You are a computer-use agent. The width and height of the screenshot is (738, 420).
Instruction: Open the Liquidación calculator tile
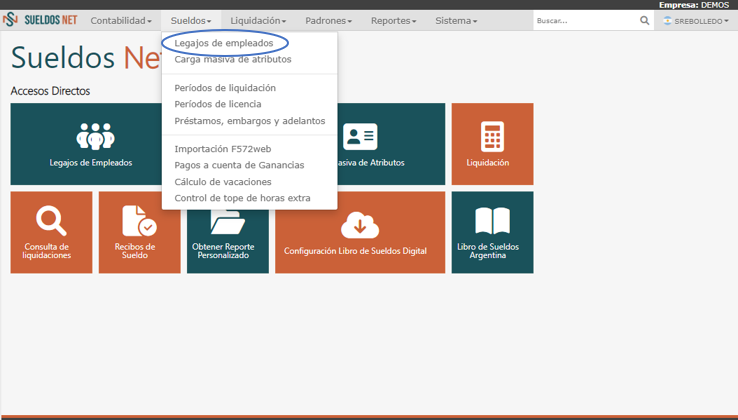click(492, 144)
